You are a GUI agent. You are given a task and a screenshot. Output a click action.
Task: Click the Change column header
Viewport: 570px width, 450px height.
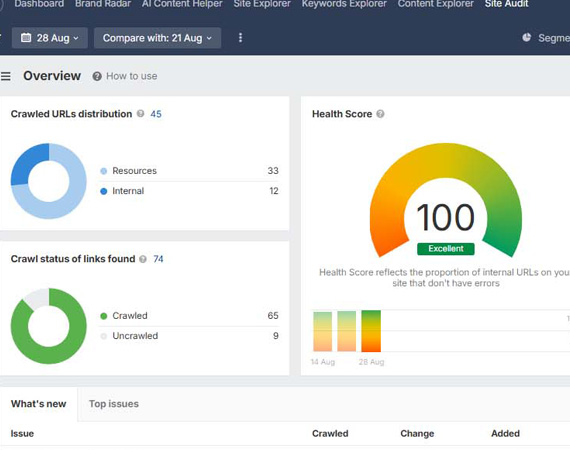coord(417,434)
